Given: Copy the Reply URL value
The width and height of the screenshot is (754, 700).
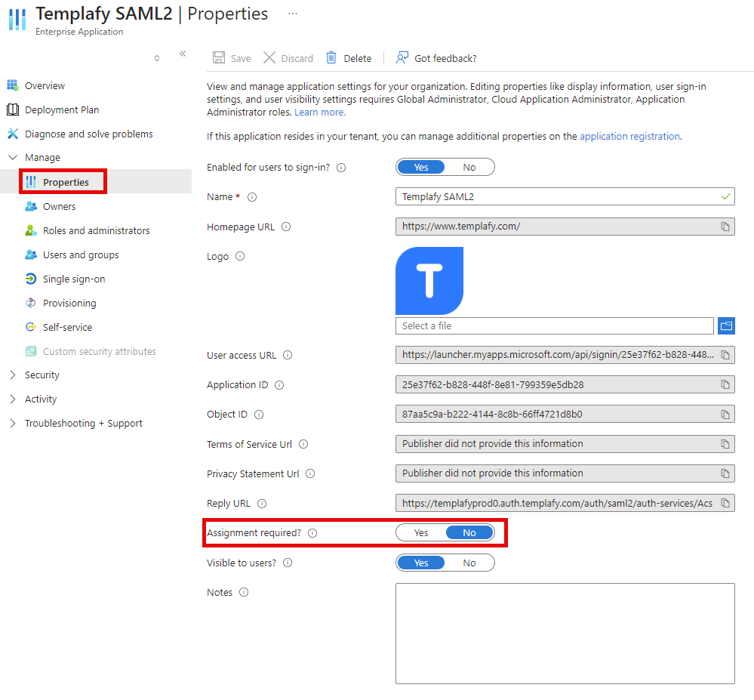Looking at the screenshot, I should 724,502.
